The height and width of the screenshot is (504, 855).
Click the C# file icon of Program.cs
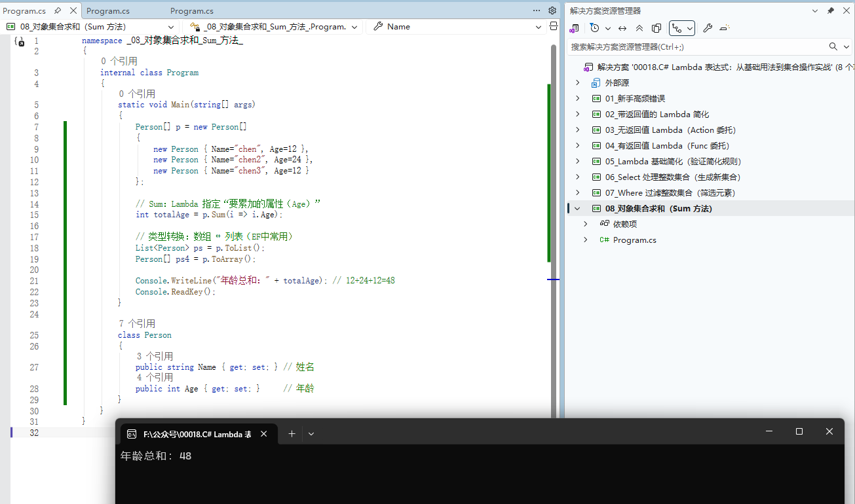[x=605, y=240]
